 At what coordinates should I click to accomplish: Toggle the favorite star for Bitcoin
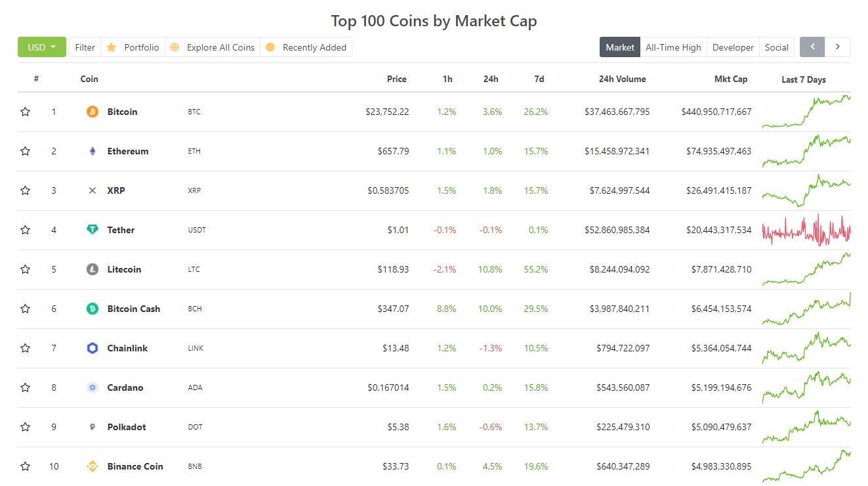pyautogui.click(x=26, y=112)
